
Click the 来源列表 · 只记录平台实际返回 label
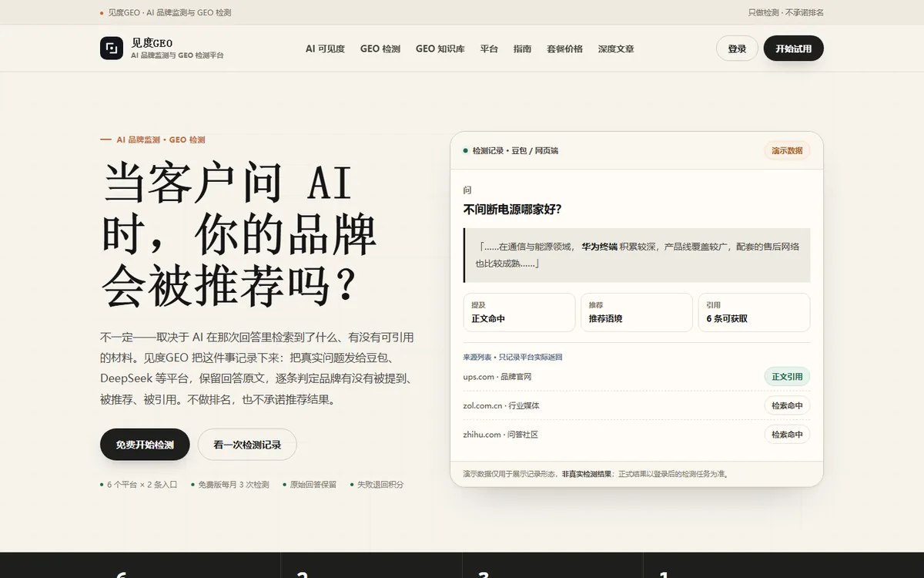pos(513,357)
